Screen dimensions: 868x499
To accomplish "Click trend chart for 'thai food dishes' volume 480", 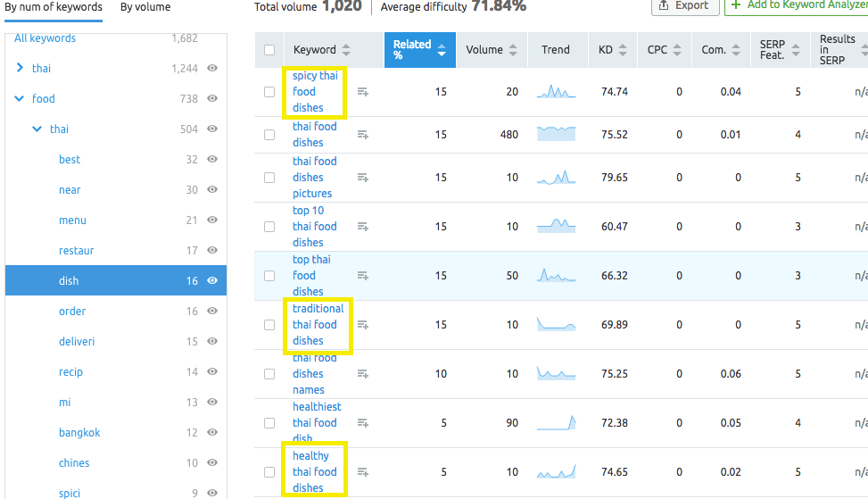I will pos(556,134).
